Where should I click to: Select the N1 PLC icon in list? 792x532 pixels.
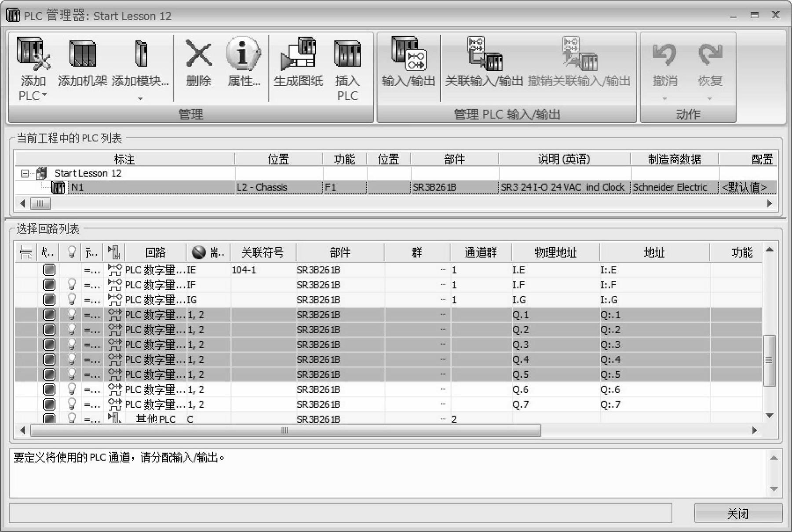[58, 188]
